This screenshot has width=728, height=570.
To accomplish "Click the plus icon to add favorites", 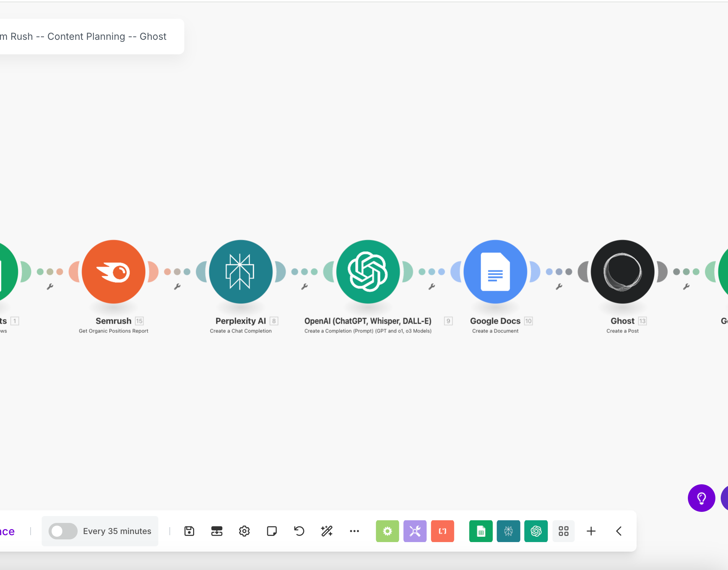I will click(x=591, y=531).
